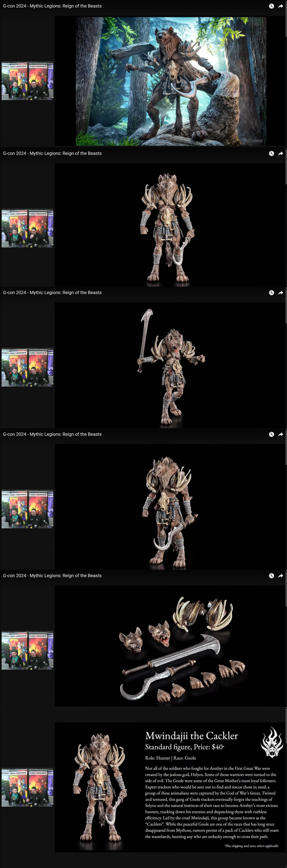This screenshot has width=287, height=868.
Task: Click Watch later clock above forest diorama frame
Action: coord(271,6)
